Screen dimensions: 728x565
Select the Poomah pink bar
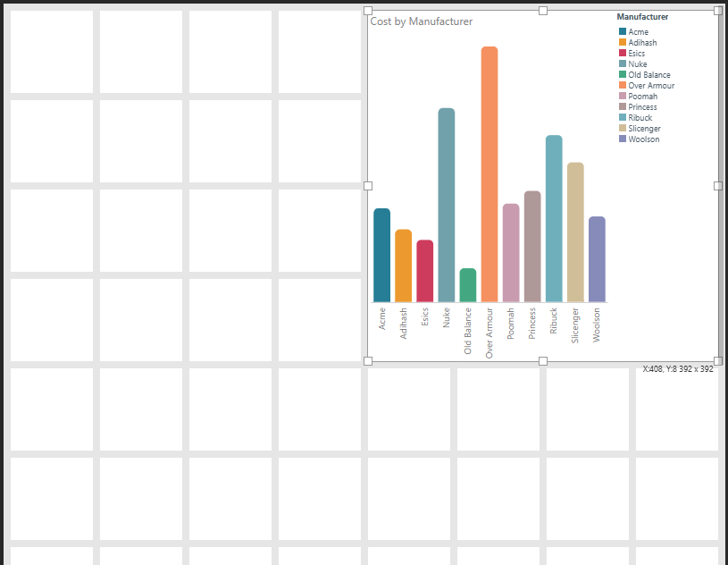tap(511, 253)
